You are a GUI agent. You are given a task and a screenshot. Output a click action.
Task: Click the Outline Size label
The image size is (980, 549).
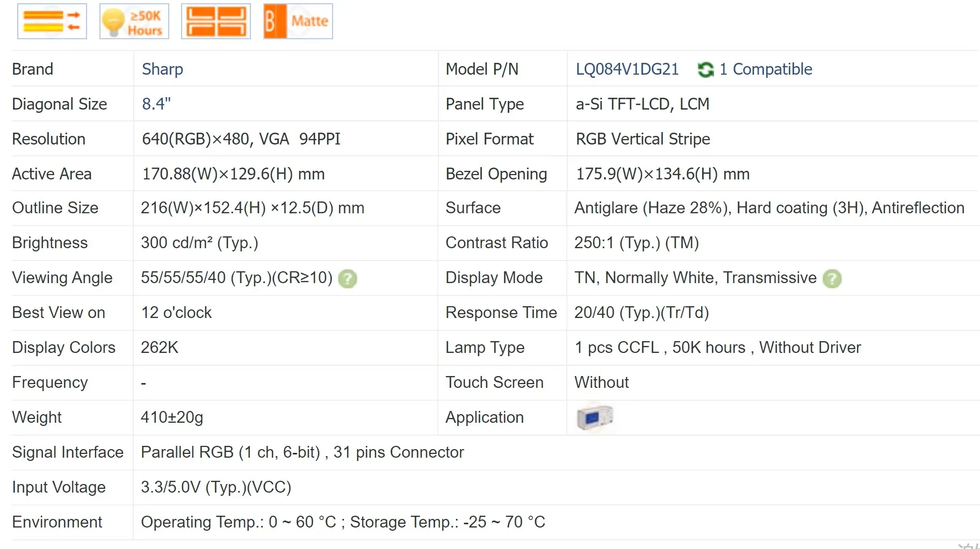pos(55,208)
